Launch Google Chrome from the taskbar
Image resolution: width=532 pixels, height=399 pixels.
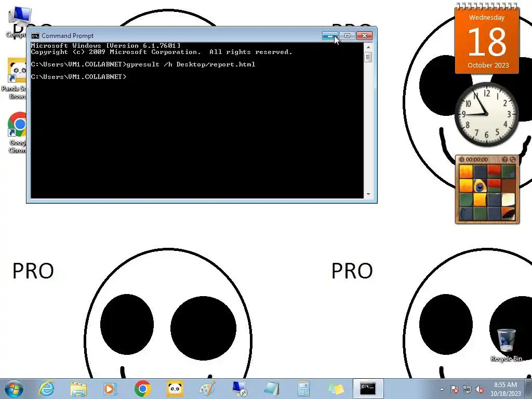[142, 389]
